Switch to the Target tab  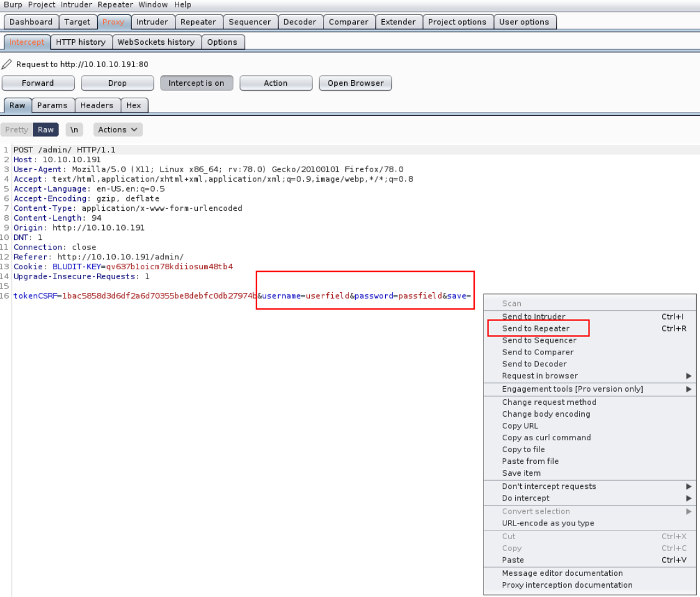pos(77,22)
